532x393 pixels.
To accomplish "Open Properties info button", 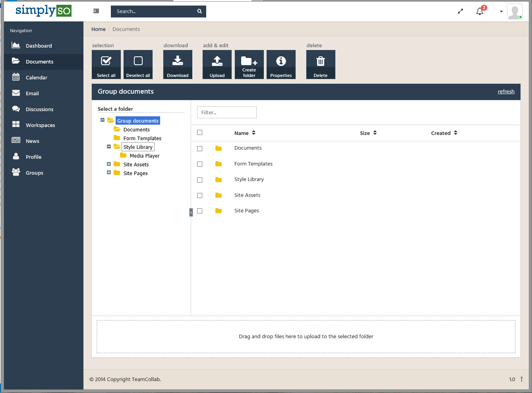I will tap(281, 64).
